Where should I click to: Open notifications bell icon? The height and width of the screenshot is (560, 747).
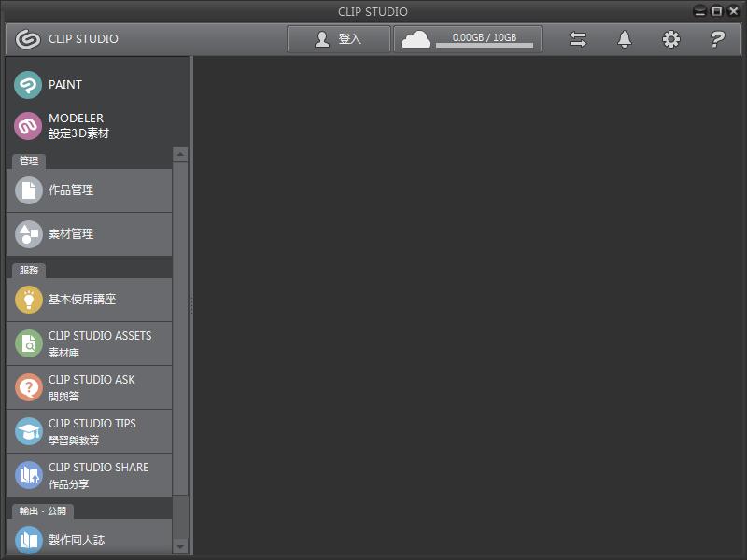click(x=625, y=39)
